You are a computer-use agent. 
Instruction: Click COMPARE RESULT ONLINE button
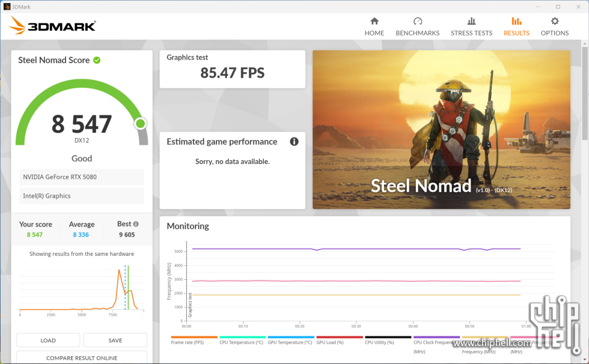coord(82,357)
